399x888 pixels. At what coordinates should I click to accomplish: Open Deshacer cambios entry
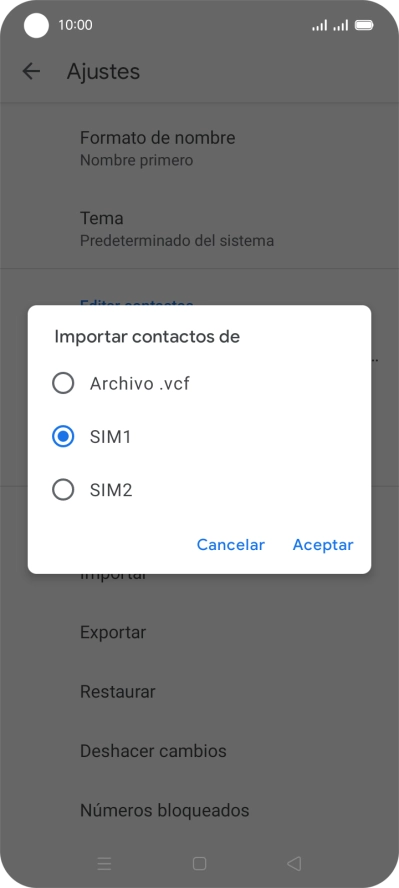pyautogui.click(x=199, y=751)
